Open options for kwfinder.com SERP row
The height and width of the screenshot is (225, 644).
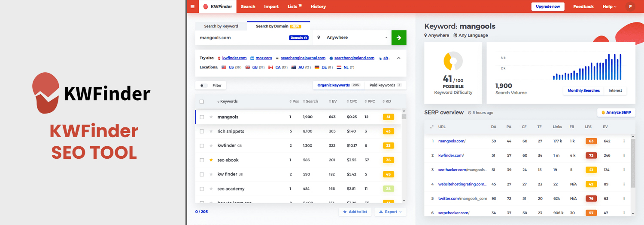624,155
